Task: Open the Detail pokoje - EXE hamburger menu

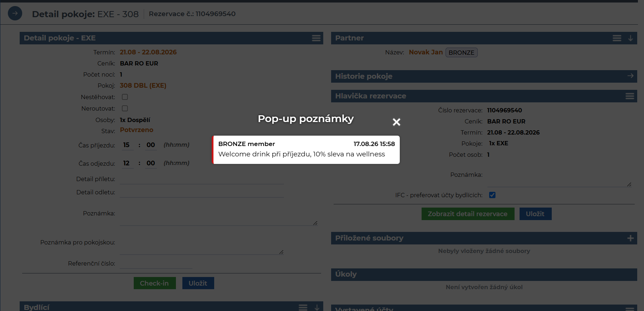Action: point(316,38)
